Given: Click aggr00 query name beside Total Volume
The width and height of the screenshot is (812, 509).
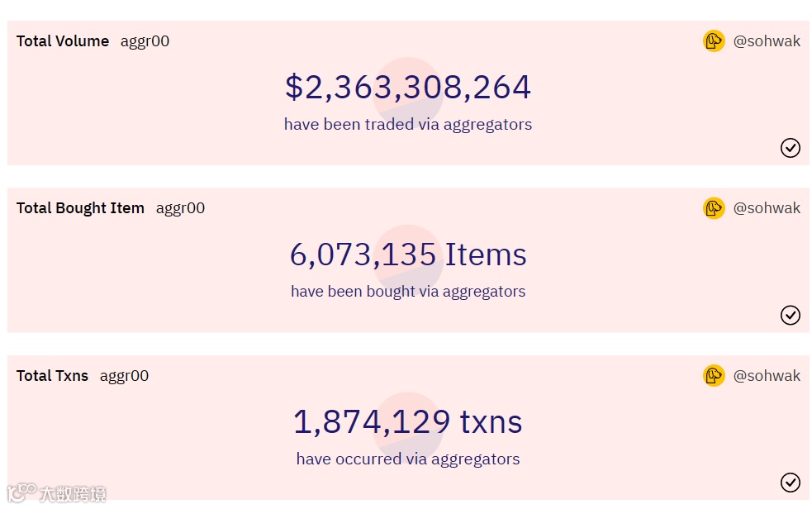Looking at the screenshot, I should pos(145,41).
